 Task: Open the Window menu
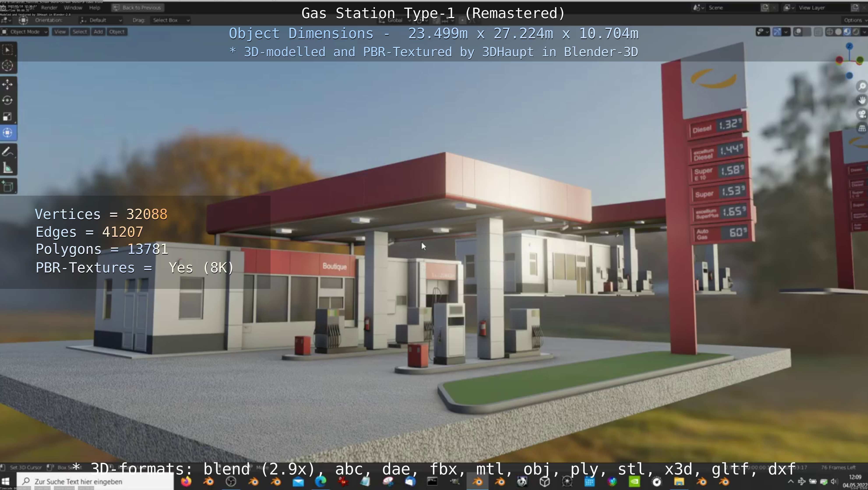point(73,7)
